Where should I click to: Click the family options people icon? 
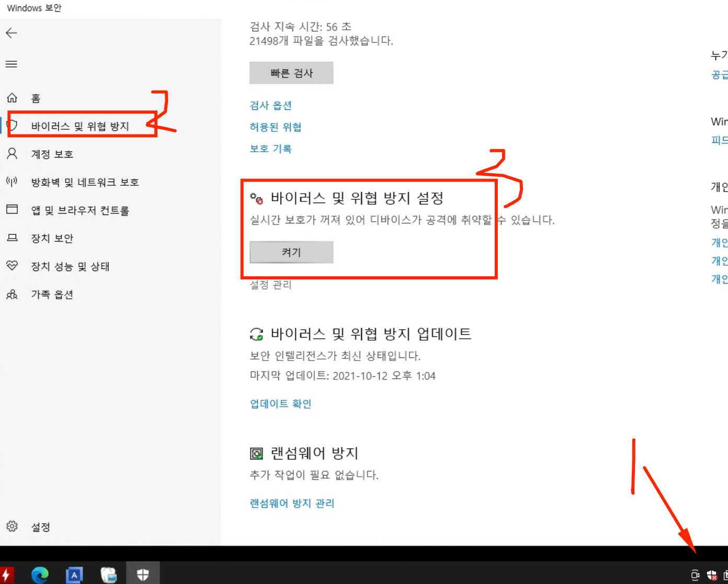pos(12,294)
